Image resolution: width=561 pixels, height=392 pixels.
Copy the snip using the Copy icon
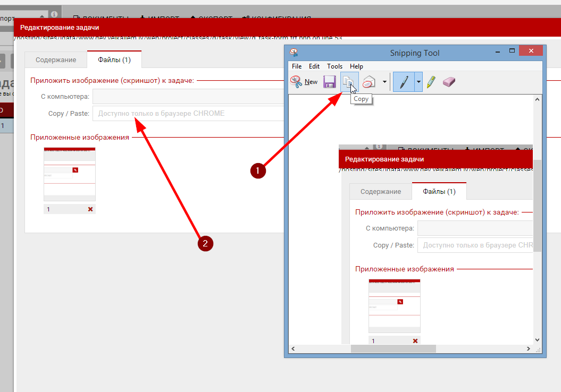[x=348, y=82]
